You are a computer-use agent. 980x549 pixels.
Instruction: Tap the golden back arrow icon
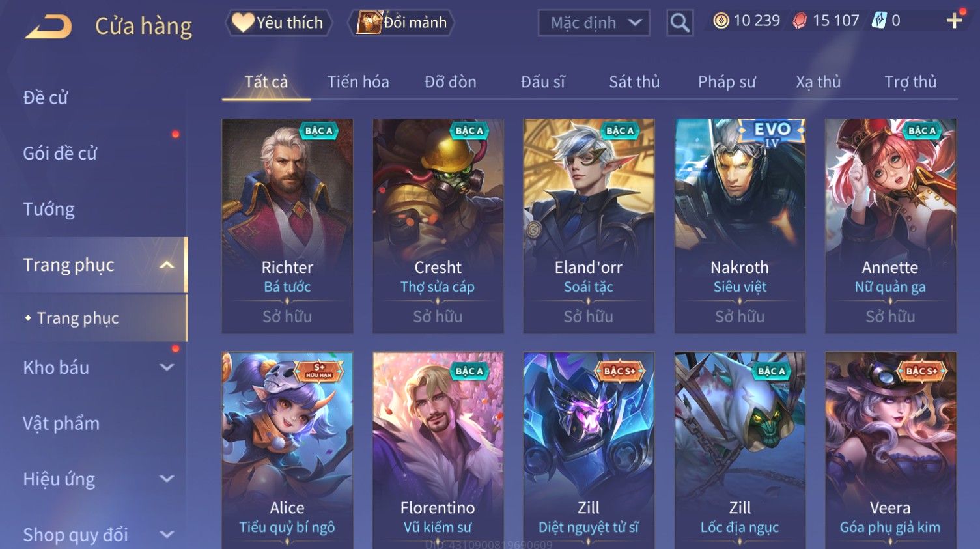click(x=48, y=27)
